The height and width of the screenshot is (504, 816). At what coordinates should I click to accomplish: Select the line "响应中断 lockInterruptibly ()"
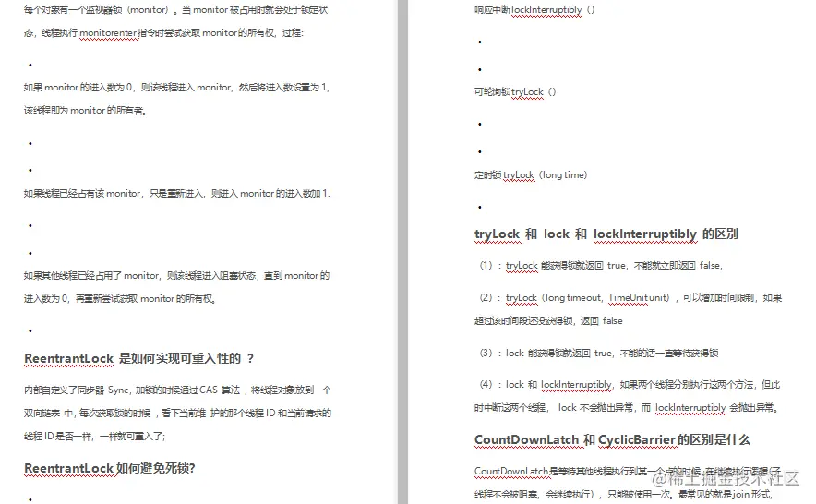coord(534,10)
